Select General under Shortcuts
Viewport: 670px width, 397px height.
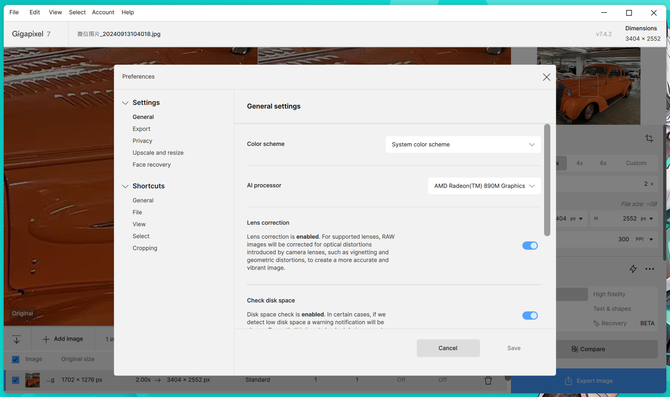(143, 200)
